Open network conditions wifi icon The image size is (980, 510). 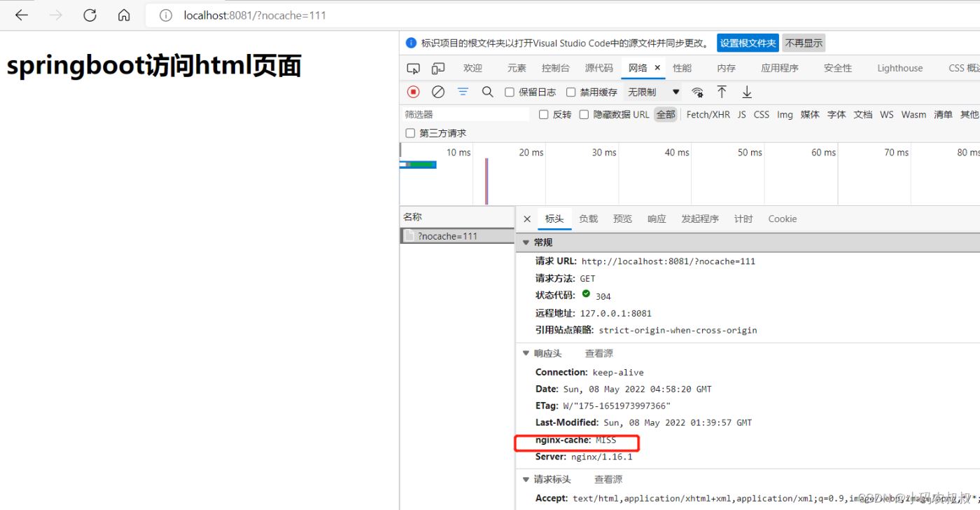697,92
